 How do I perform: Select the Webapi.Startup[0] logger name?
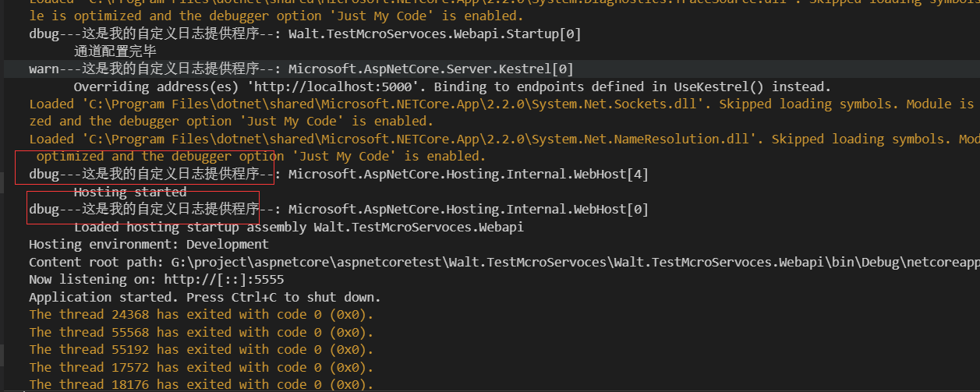click(x=434, y=34)
